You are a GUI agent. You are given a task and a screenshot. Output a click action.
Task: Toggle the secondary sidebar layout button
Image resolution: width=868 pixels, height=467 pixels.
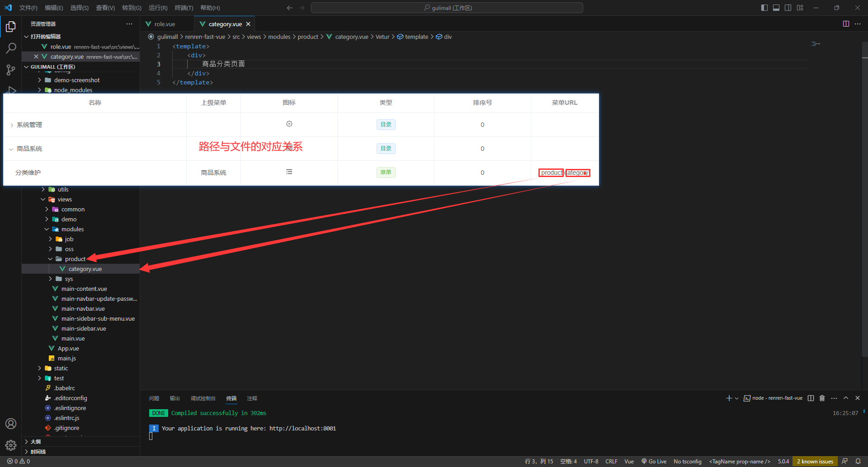(x=788, y=8)
